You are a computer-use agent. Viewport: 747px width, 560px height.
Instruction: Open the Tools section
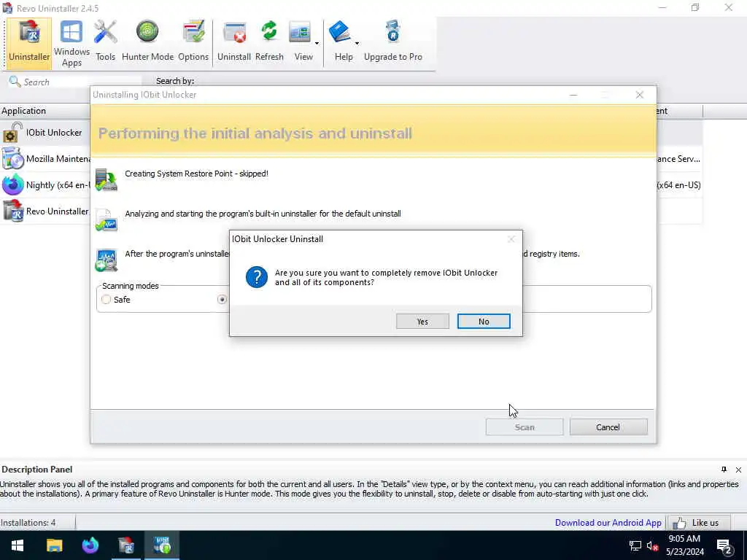[105, 43]
